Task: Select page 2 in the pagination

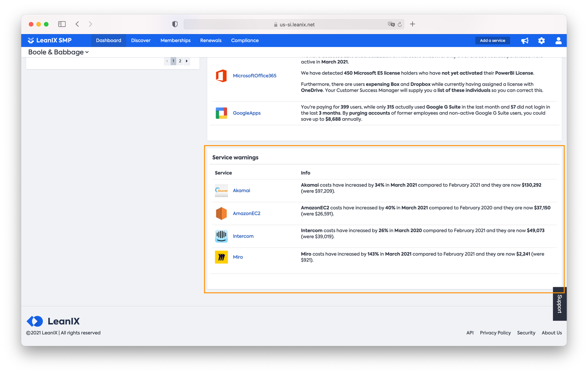Action: (180, 61)
